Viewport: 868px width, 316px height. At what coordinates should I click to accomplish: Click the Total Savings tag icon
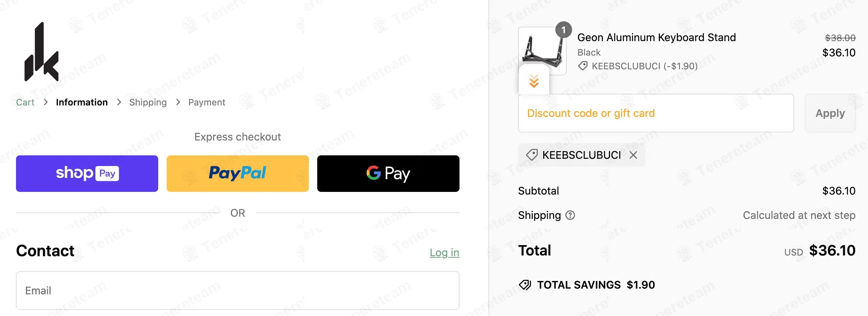pos(525,285)
